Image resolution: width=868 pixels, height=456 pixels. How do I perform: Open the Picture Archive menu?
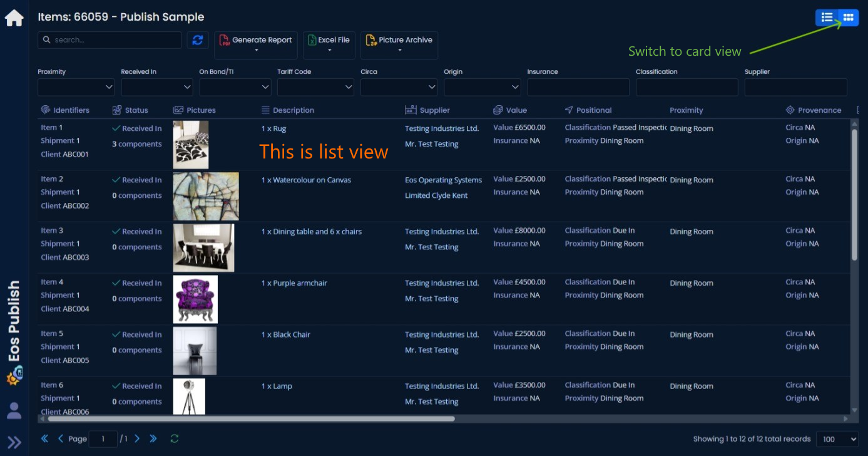399,45
